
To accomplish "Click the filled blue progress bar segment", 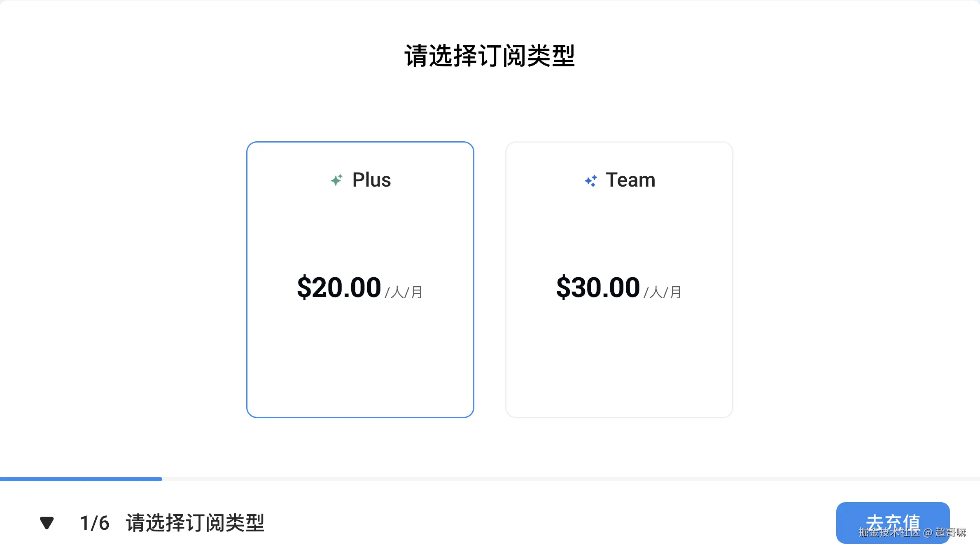I will pyautogui.click(x=81, y=479).
